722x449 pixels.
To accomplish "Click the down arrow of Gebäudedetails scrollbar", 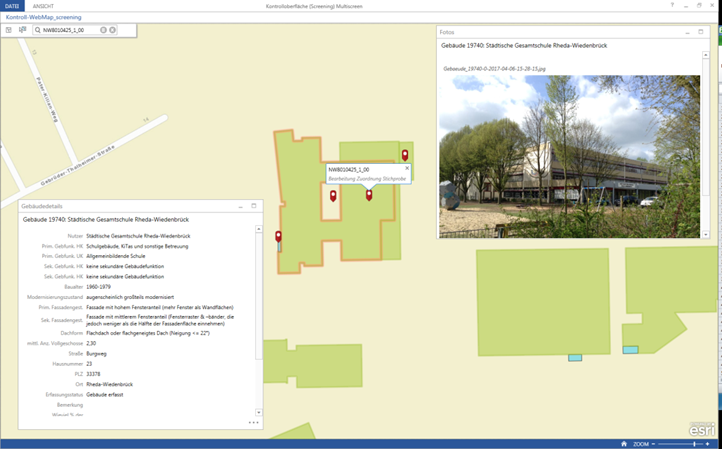I will click(258, 413).
